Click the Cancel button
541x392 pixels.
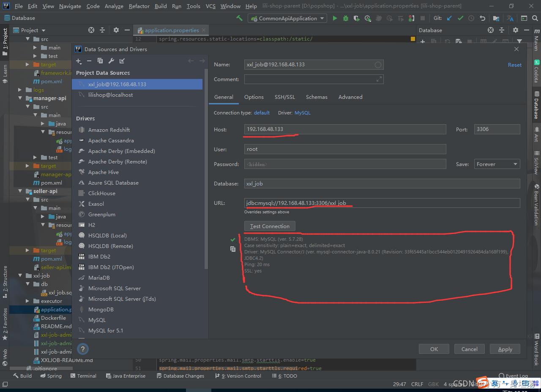470,349
